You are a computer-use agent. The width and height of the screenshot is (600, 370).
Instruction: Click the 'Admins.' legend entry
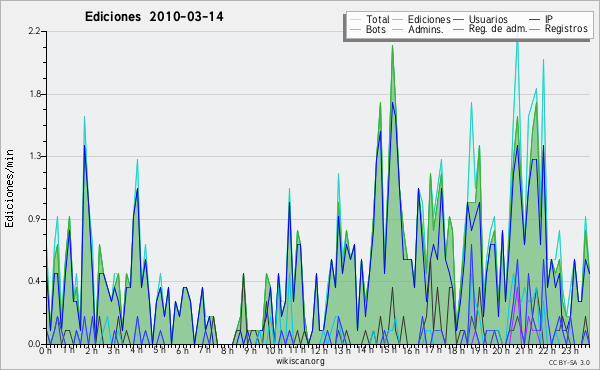(x=426, y=29)
